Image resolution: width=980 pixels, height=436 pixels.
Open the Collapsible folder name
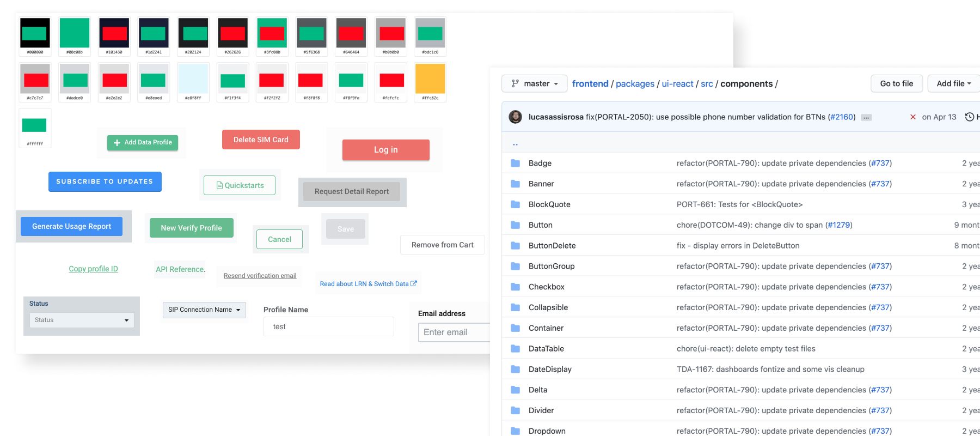pos(548,307)
